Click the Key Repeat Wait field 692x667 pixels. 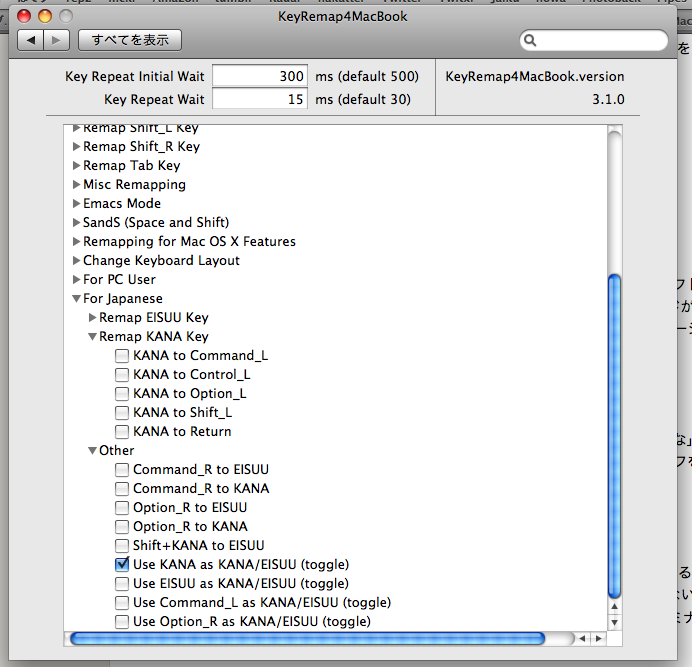tap(260, 99)
